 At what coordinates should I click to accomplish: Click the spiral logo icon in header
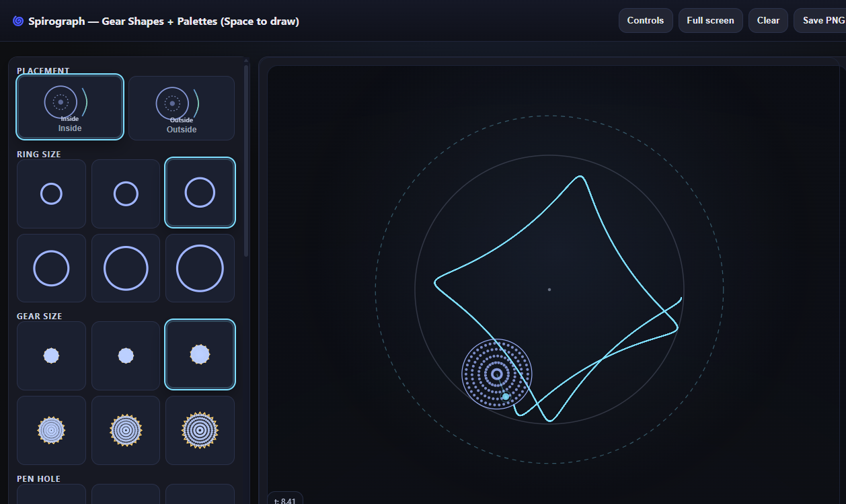(x=18, y=21)
